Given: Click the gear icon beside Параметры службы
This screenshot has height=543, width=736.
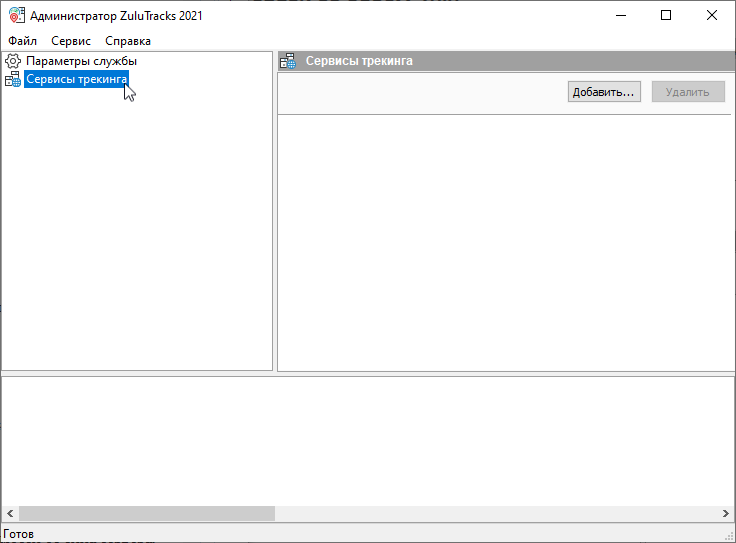Looking at the screenshot, I should click(x=13, y=61).
